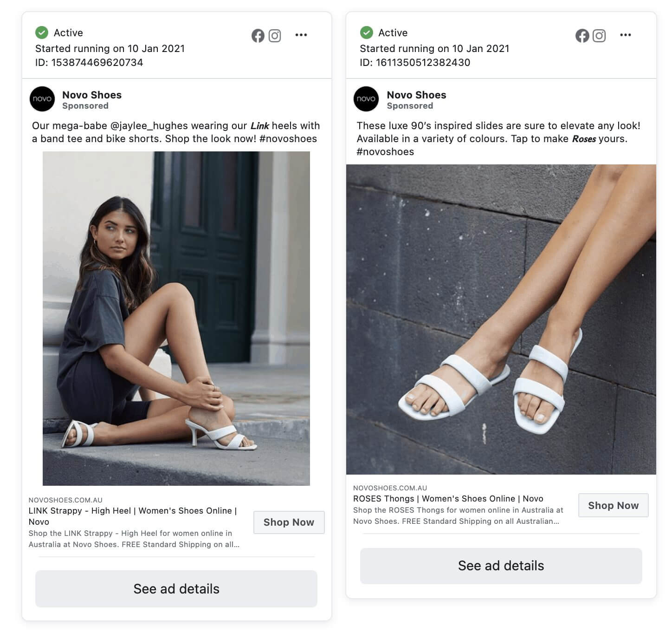Click Instagram icon on the Roses slides ad
This screenshot has width=672, height=639.
pyautogui.click(x=599, y=36)
